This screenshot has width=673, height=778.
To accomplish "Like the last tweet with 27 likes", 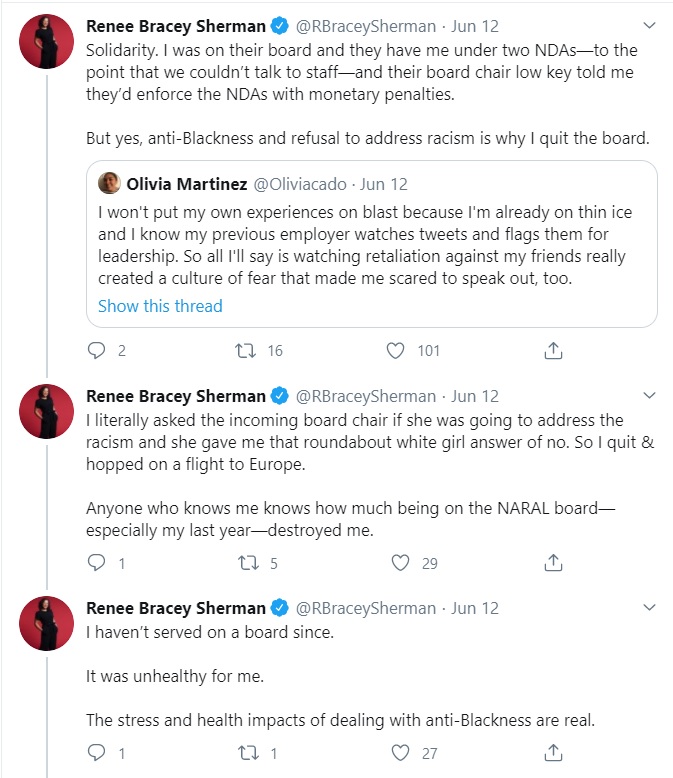I will coord(400,752).
